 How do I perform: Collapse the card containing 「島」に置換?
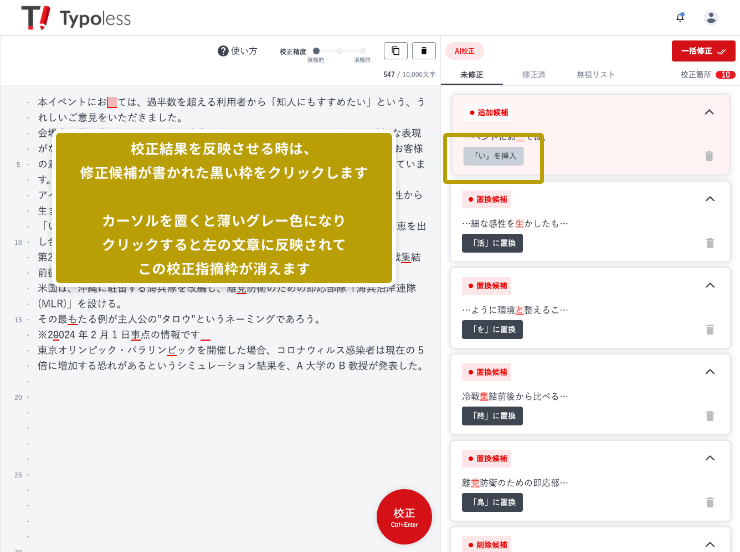709,458
